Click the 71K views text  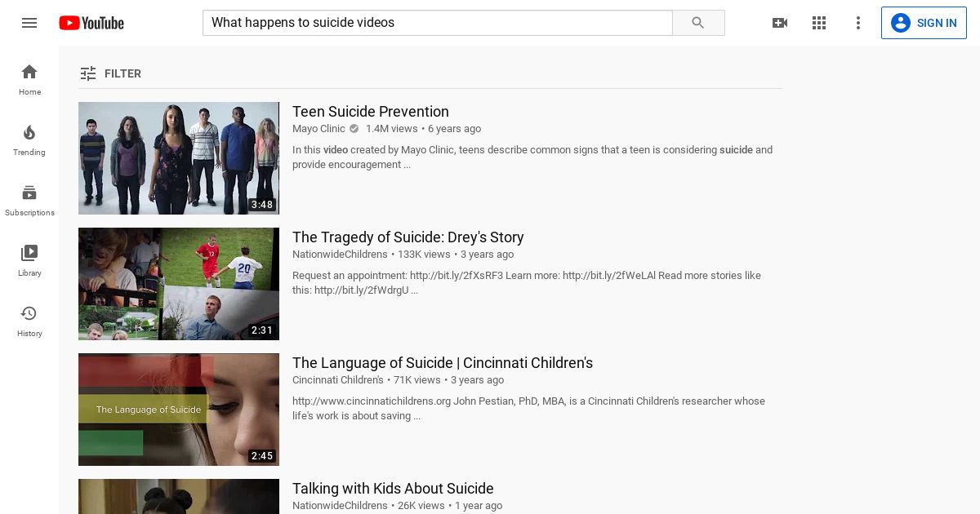pyautogui.click(x=417, y=380)
